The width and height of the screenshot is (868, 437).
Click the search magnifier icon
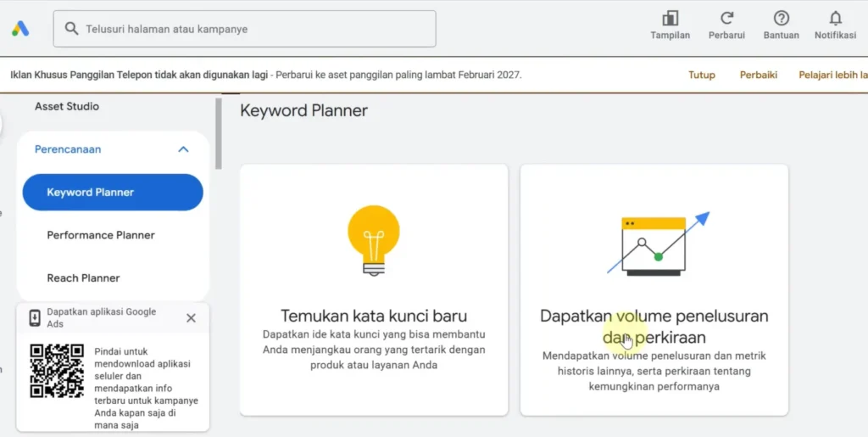point(71,29)
